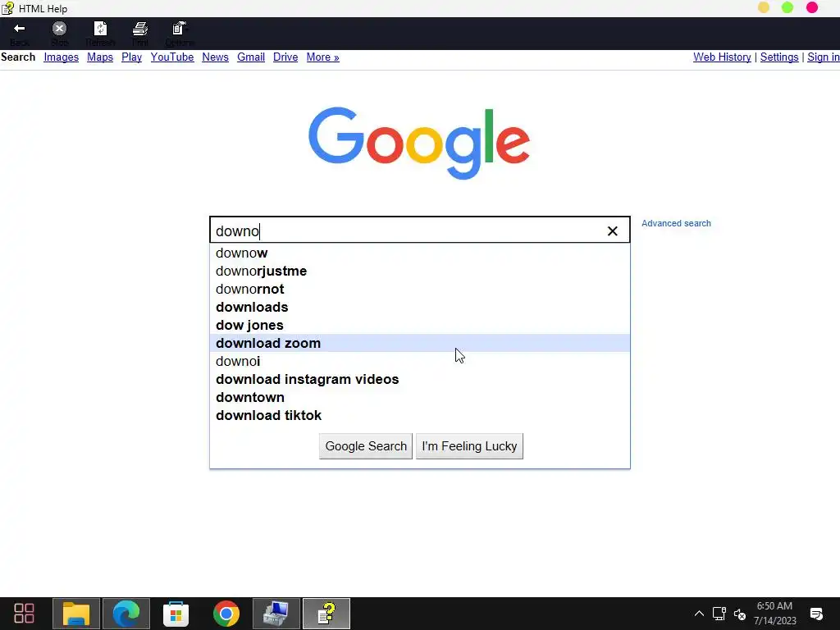840x630 pixels.
Task: Click the bold Search label
Action: tap(18, 57)
